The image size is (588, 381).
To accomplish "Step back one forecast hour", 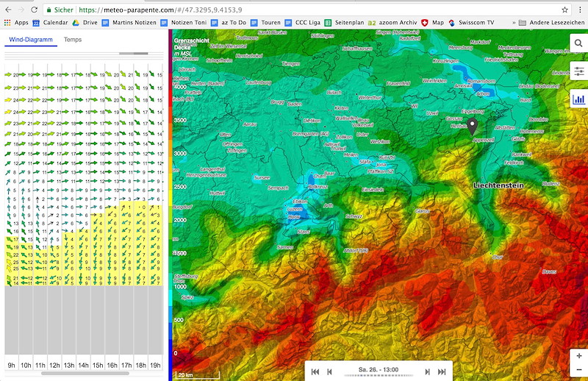I will (329, 371).
